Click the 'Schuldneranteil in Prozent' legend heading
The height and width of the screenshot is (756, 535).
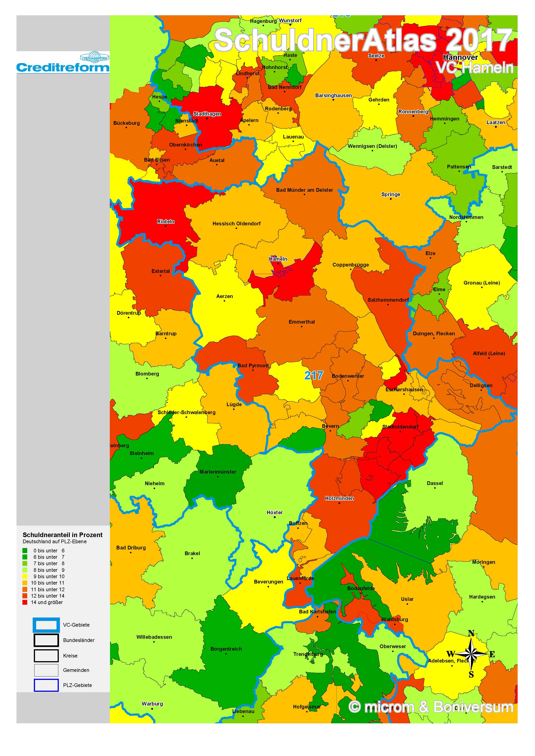(63, 535)
